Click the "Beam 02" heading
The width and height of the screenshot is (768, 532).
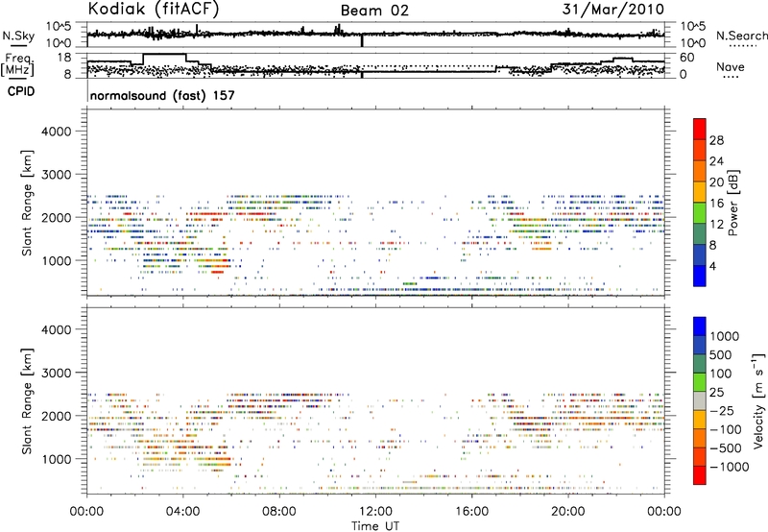click(x=374, y=11)
